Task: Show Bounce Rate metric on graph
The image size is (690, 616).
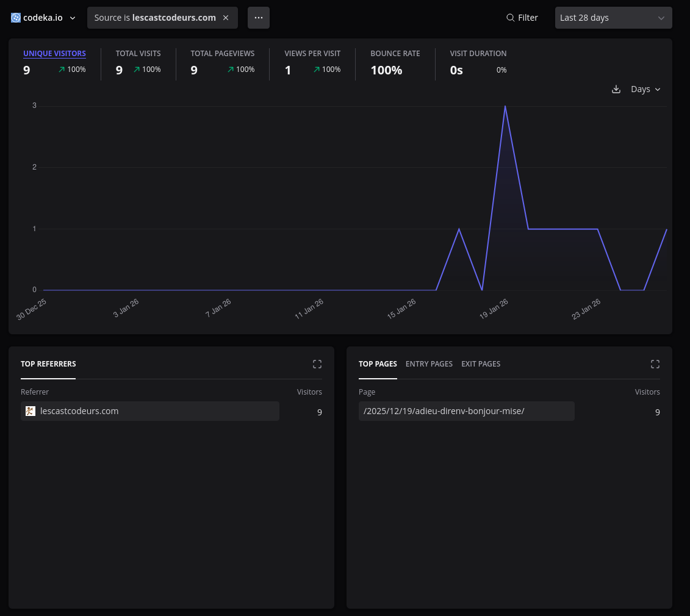Action: tap(395, 54)
